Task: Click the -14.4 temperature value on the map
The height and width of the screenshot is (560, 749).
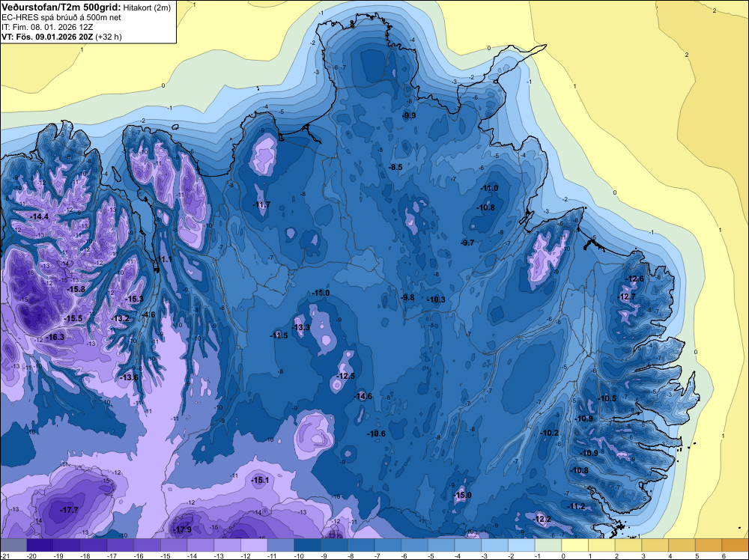Action: 40,217
